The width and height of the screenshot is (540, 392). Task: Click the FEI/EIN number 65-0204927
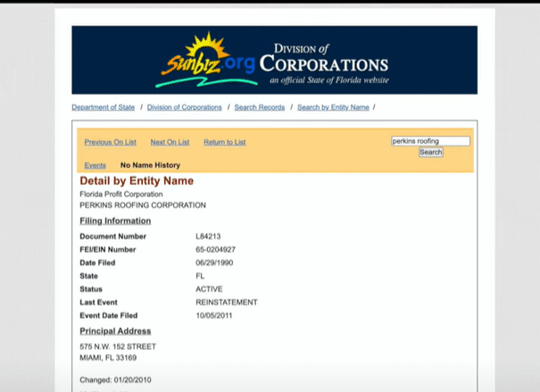click(x=215, y=249)
